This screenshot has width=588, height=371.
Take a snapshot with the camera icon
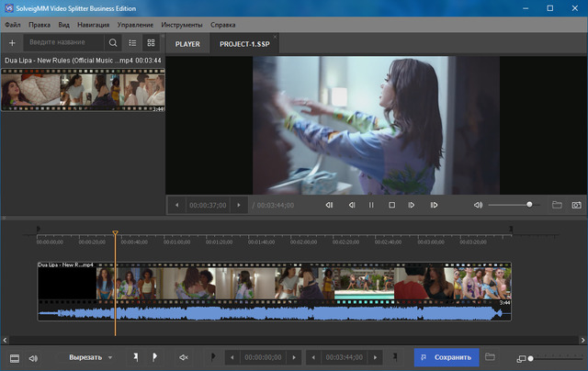pyautogui.click(x=577, y=206)
